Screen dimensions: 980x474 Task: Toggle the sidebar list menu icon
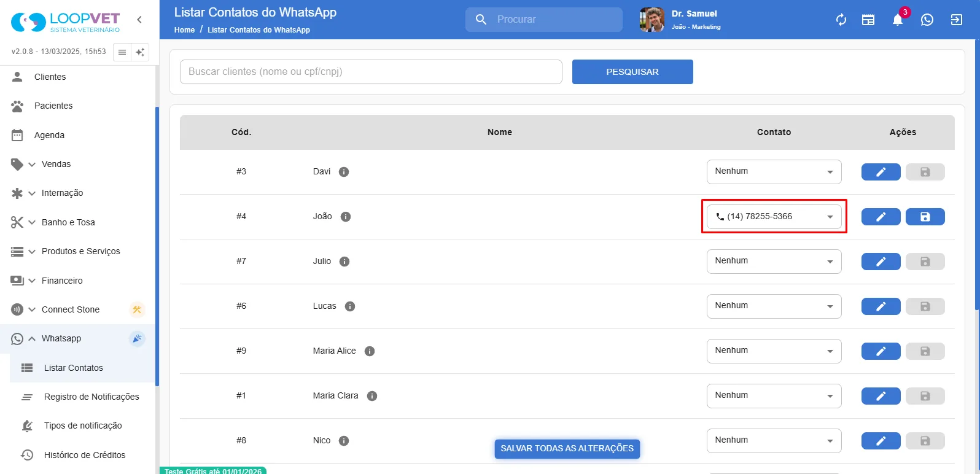122,52
